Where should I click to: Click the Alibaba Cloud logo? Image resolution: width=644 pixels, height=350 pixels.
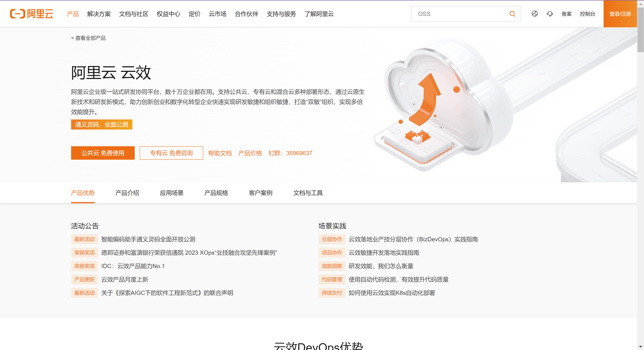32,14
